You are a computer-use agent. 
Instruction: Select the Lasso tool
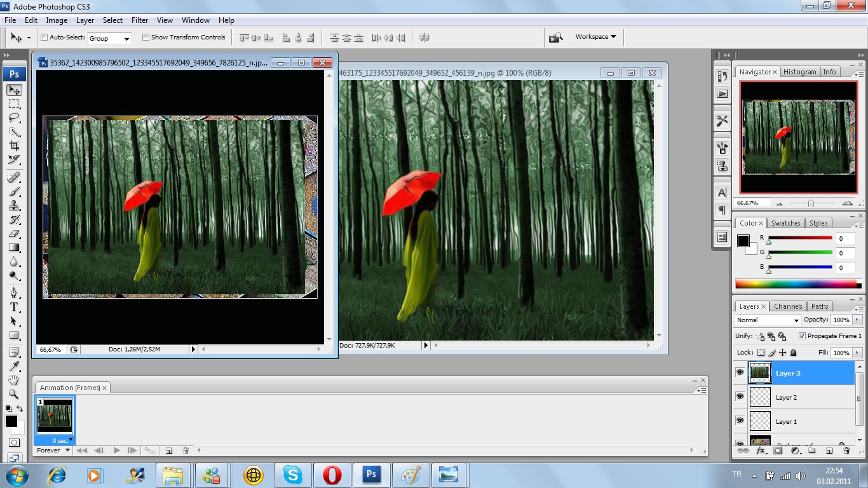pos(14,118)
